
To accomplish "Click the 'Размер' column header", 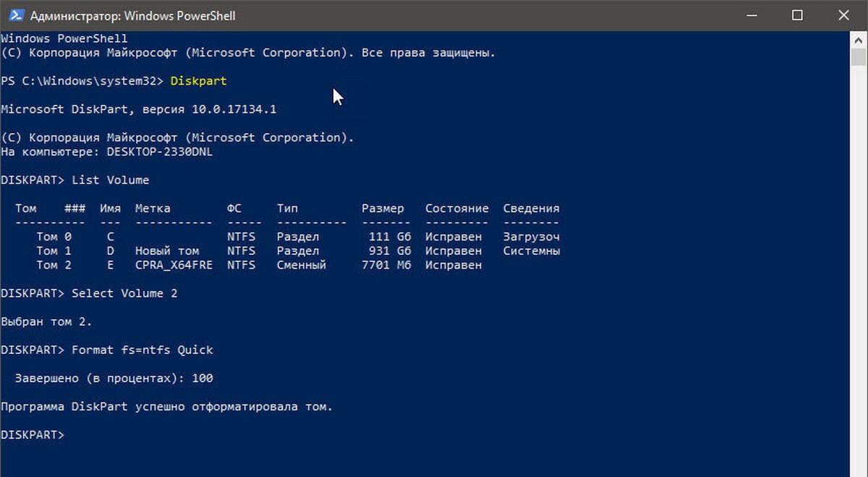I will (383, 208).
